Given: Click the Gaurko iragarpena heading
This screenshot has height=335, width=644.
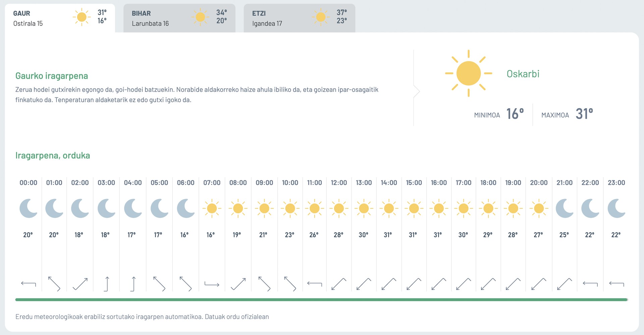Looking at the screenshot, I should point(52,76).
